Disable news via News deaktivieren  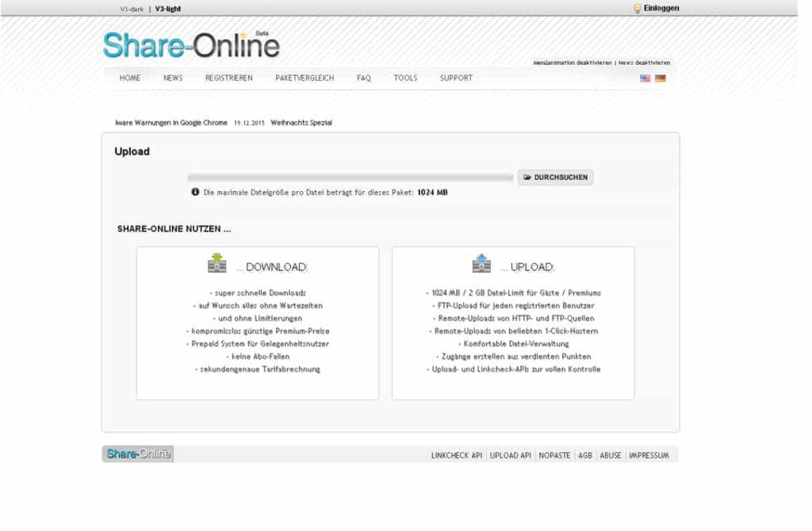(644, 63)
